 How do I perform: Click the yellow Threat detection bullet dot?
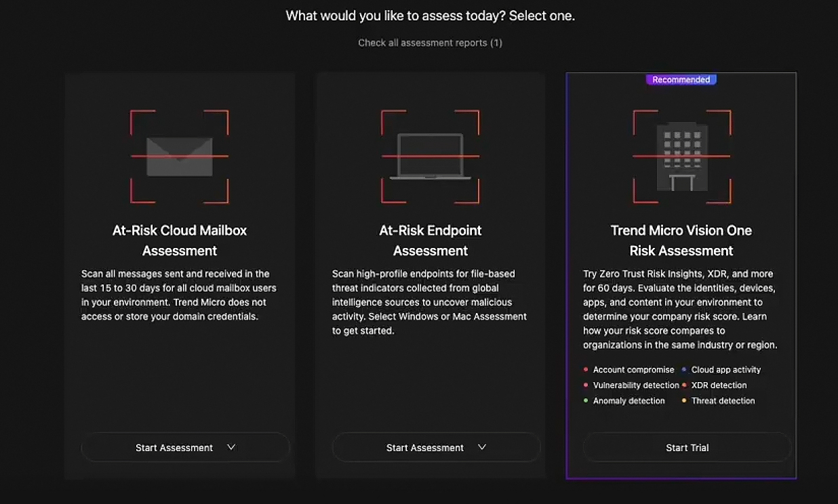point(684,401)
